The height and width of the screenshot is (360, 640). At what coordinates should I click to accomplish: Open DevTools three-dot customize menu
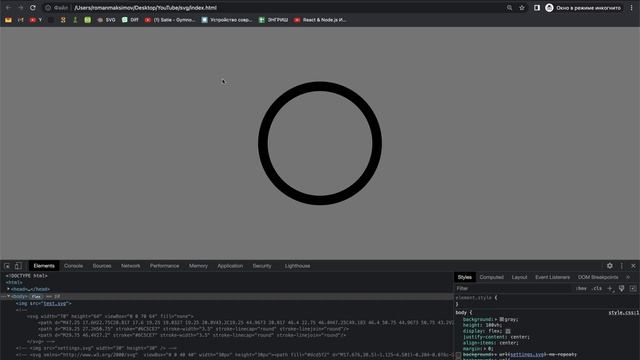pyautogui.click(x=622, y=266)
